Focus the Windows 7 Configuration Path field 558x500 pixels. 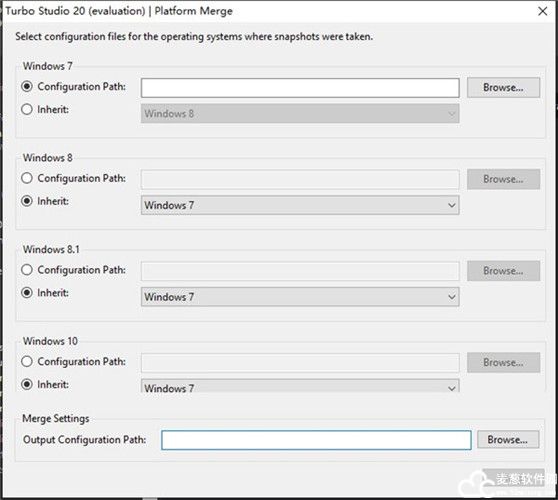pyautogui.click(x=300, y=88)
